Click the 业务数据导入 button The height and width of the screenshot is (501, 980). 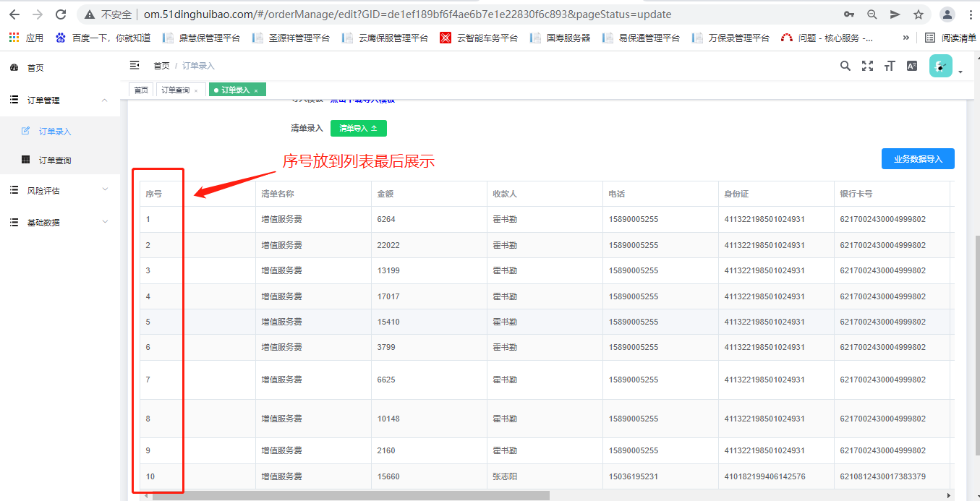tap(917, 159)
